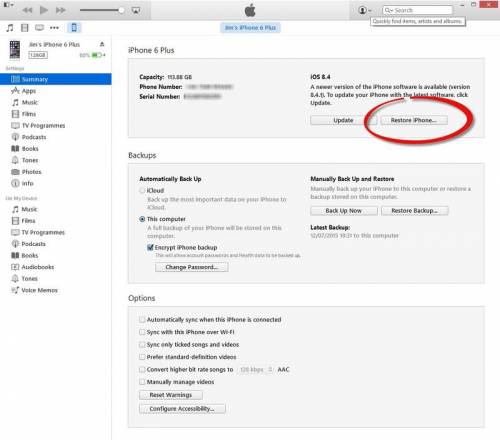Screen dimensions: 500x440
Task: Eject Jim's iPhone 6 Plus
Action: [x=102, y=44]
